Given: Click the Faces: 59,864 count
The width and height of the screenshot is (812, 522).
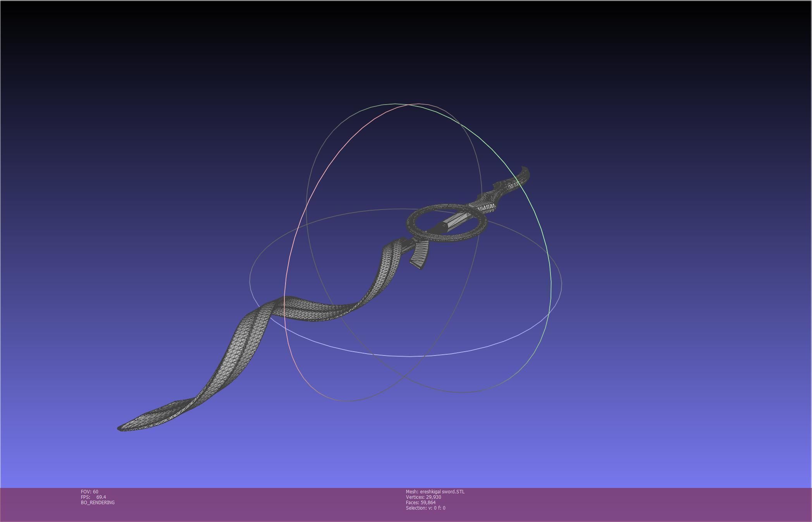Looking at the screenshot, I should [421, 503].
